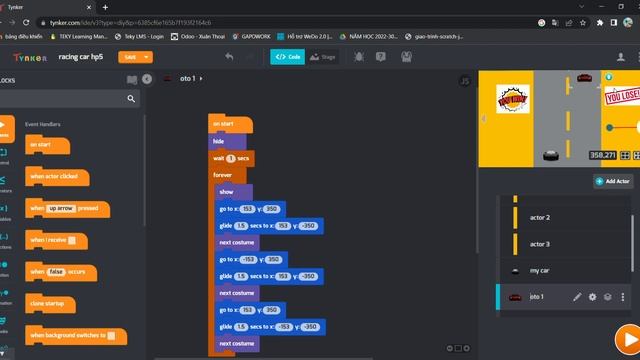Toggle JS code view button
Screen dimensions: 640x360
point(464,81)
